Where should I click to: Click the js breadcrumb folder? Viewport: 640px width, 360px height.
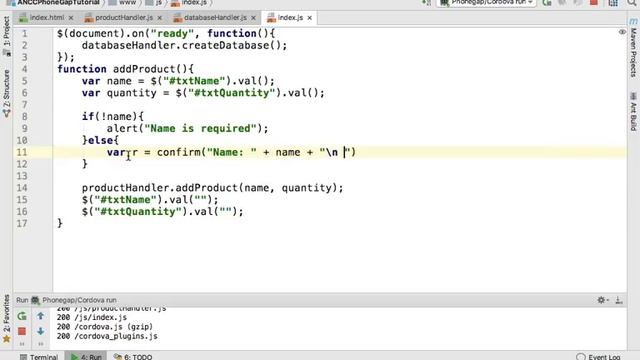(154, 2)
